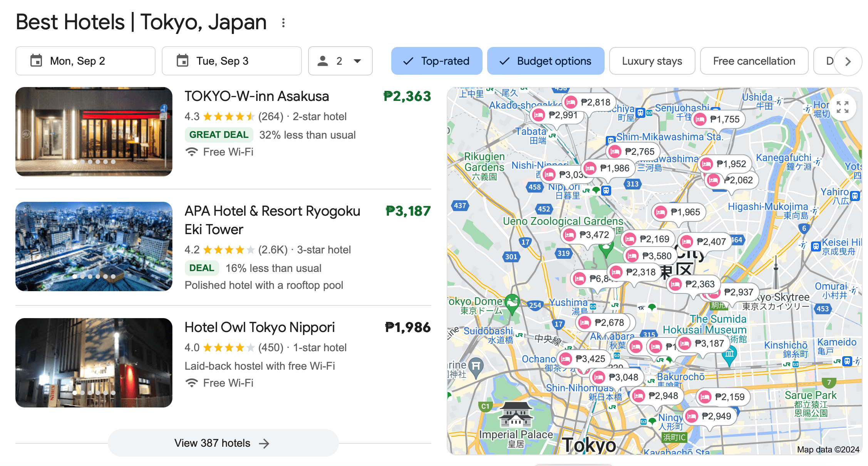Click the ₱2,948 hotel map pin
This screenshot has width=868, height=466.
[x=657, y=396]
